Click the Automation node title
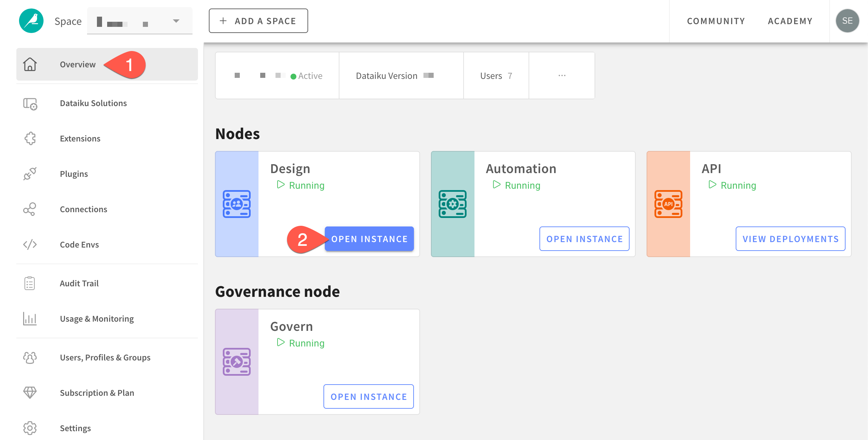The width and height of the screenshot is (868, 440). tap(521, 169)
